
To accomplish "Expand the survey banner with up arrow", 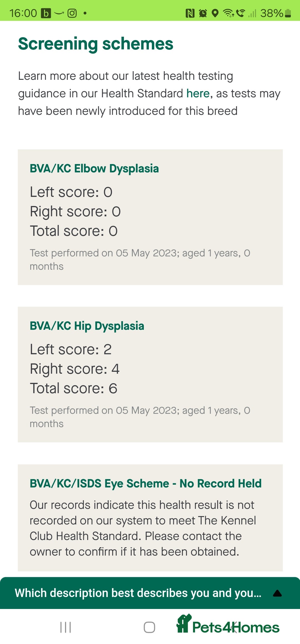I will (x=277, y=593).
